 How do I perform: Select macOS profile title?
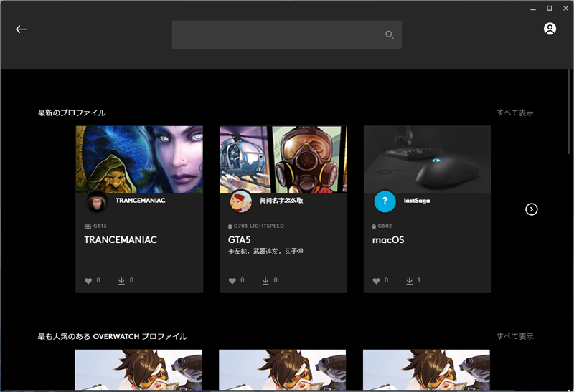(388, 240)
